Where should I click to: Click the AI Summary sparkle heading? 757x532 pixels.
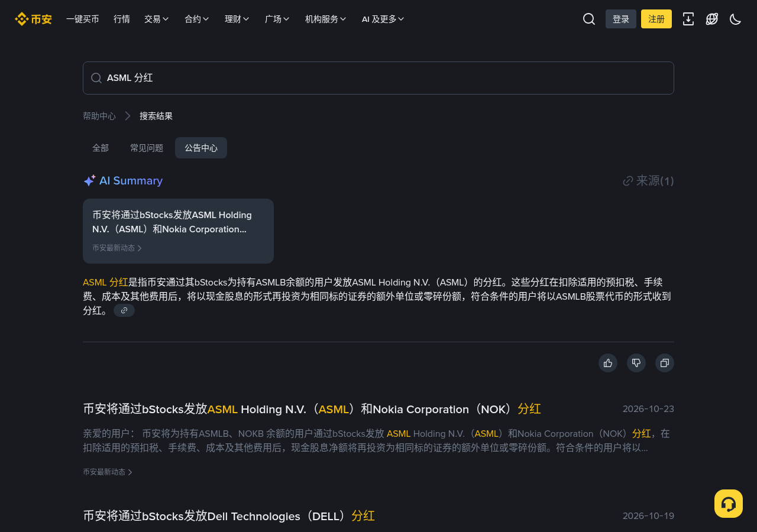pos(123,181)
